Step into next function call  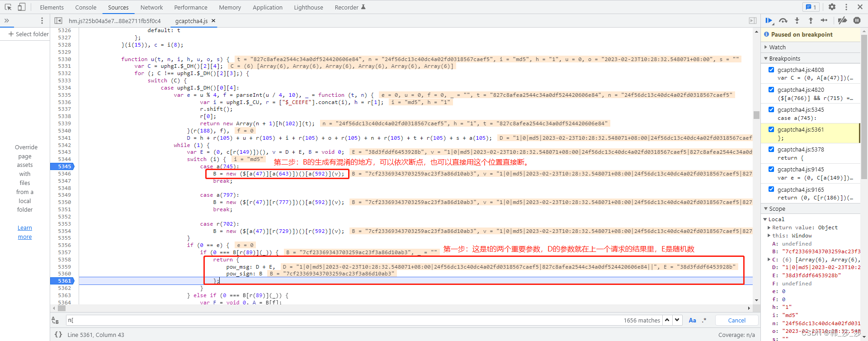coord(797,20)
